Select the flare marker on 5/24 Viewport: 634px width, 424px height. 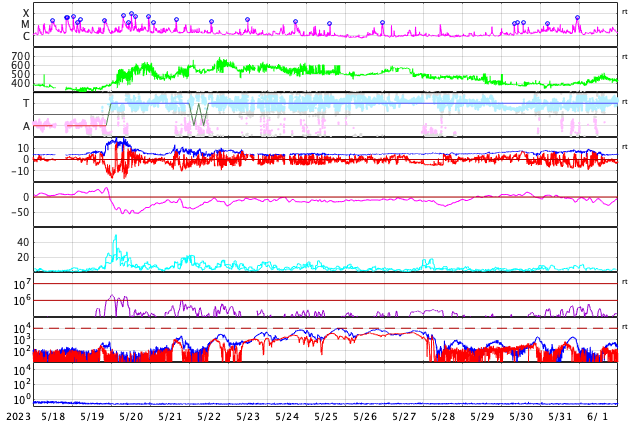pos(296,21)
